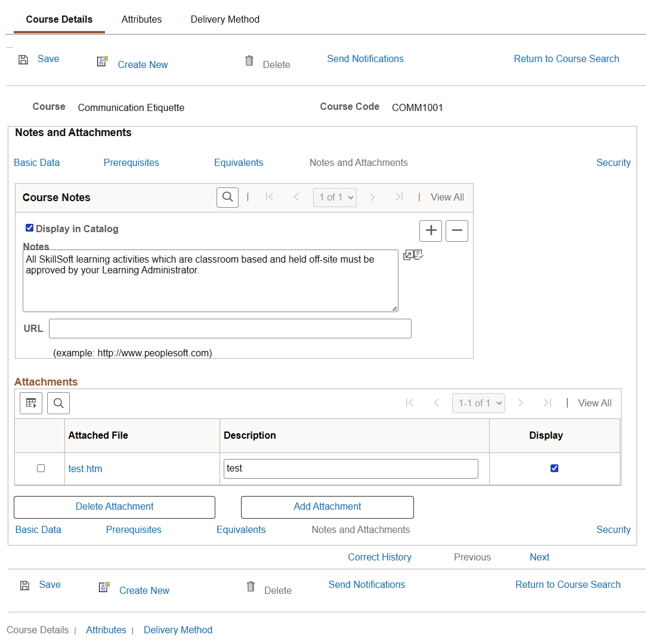This screenshot has height=644, width=646.
Task: Click the bottom Create New link
Action: [144, 590]
